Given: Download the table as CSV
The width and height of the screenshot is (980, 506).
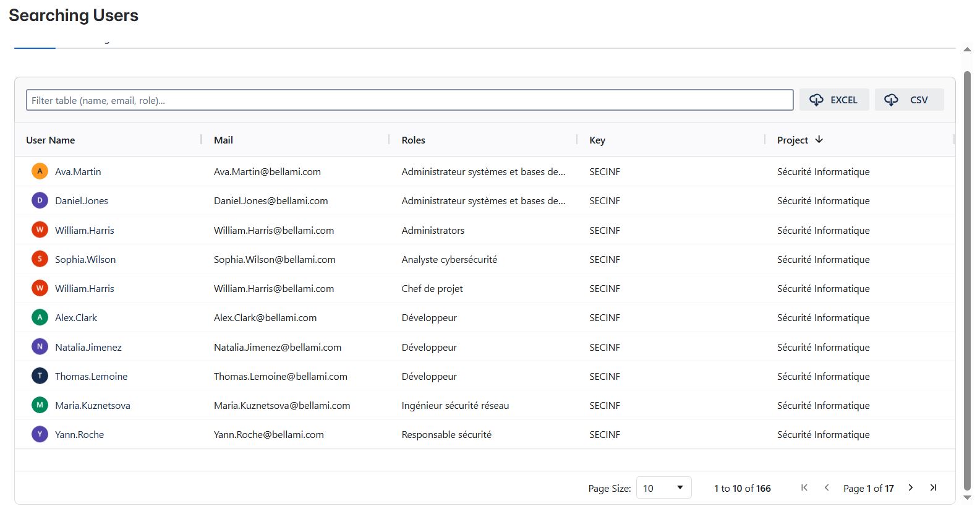Looking at the screenshot, I should tap(909, 100).
